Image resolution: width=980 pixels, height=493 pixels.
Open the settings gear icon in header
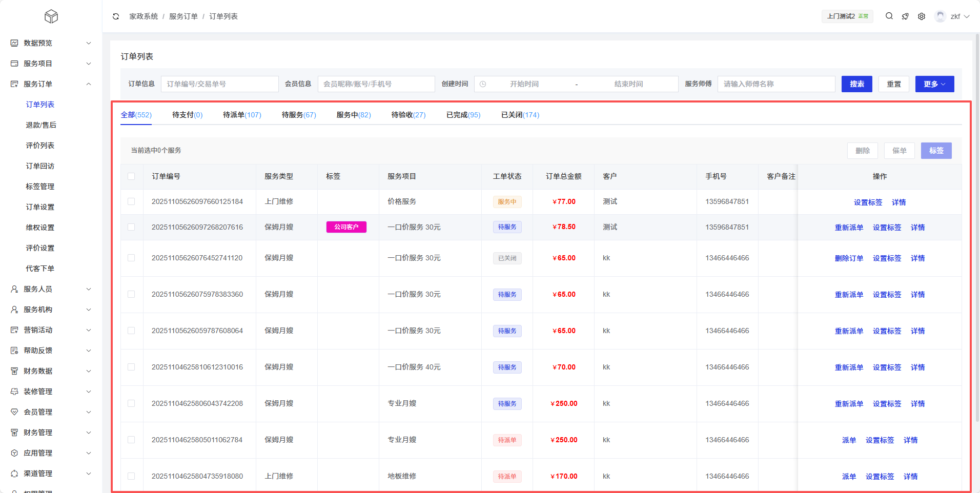click(x=922, y=16)
